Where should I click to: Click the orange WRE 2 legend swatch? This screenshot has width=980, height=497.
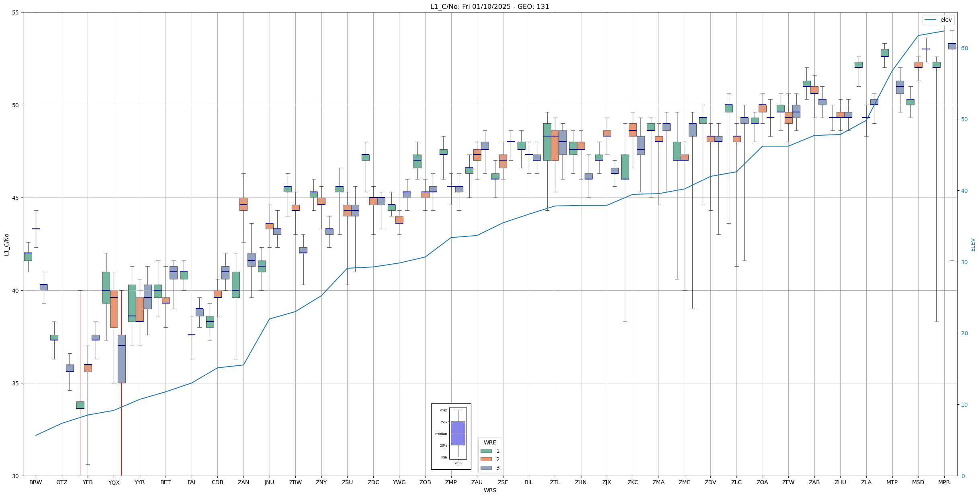pyautogui.click(x=486, y=459)
